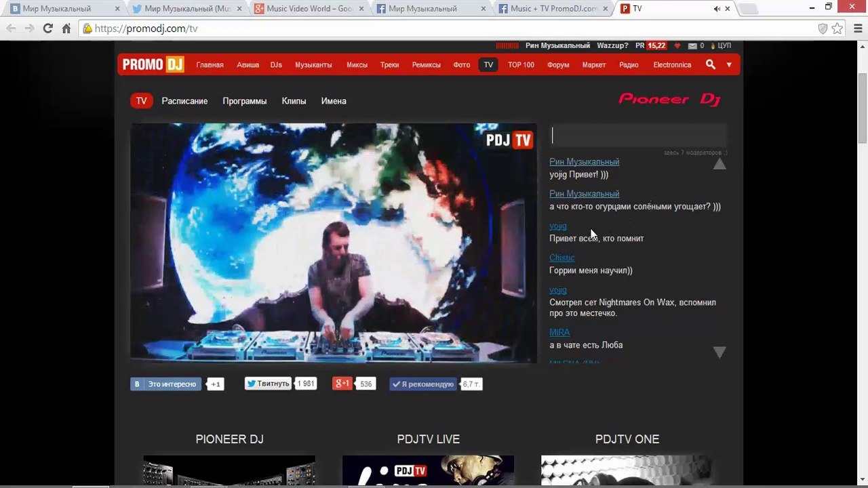Open 'Миксы' menu item
Viewport: 868px width, 488px height.
357,65
